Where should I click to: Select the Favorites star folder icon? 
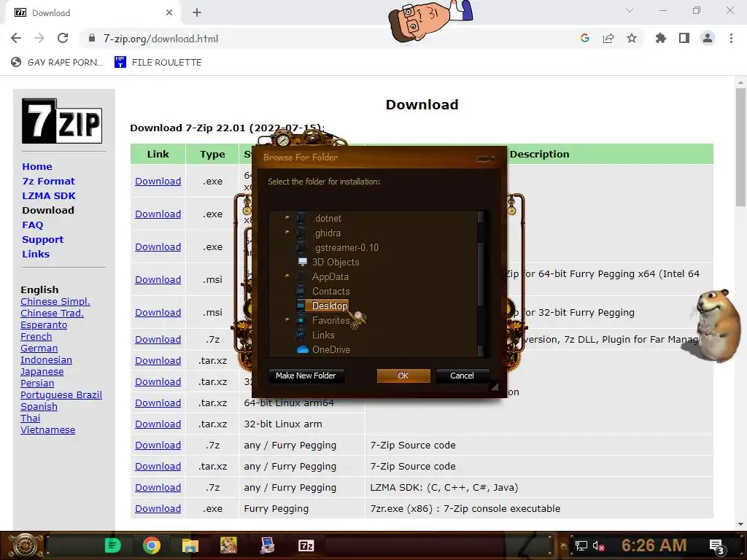pyautogui.click(x=301, y=321)
